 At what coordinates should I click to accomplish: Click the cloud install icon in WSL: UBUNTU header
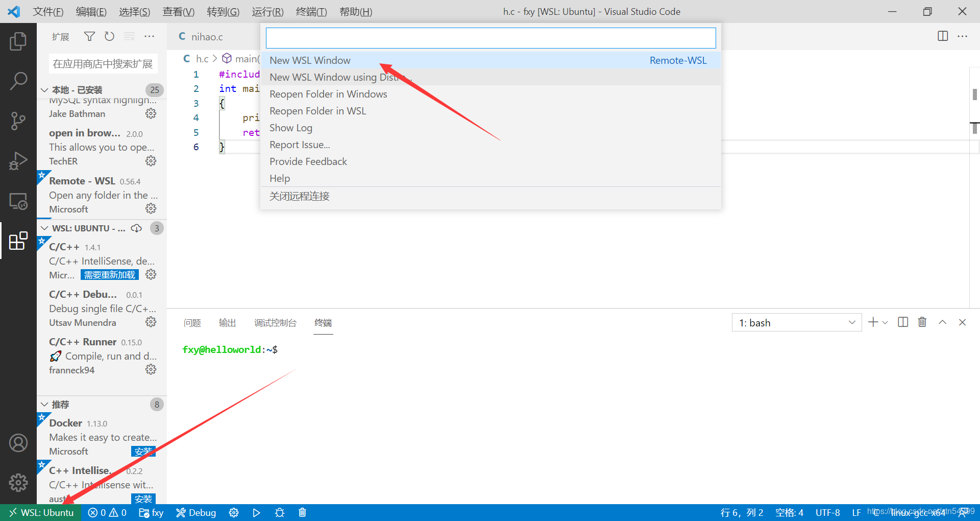coord(136,228)
